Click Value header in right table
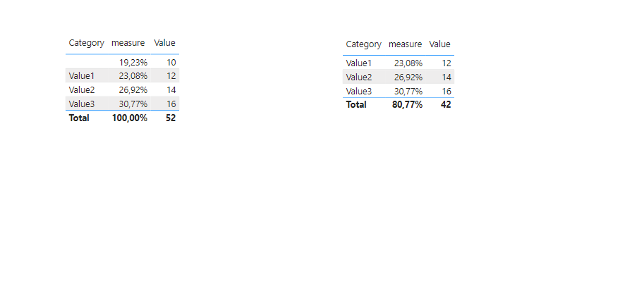644x305 pixels. pyautogui.click(x=440, y=44)
